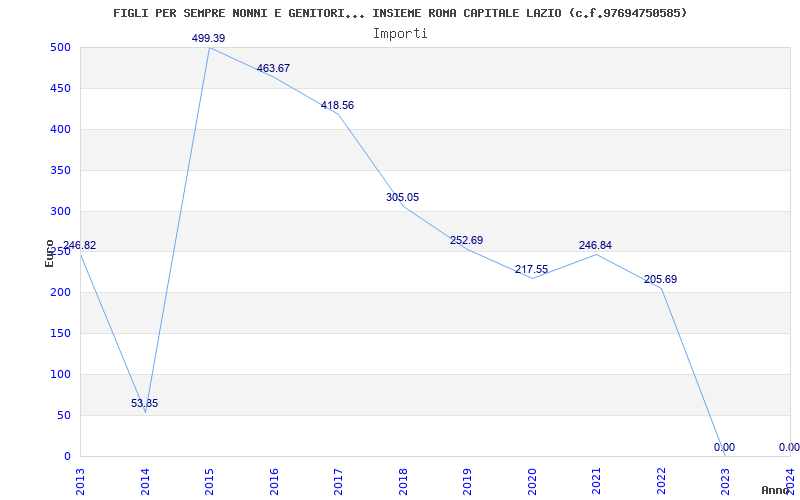Click the 50 y-axis tick label

[x=64, y=415]
